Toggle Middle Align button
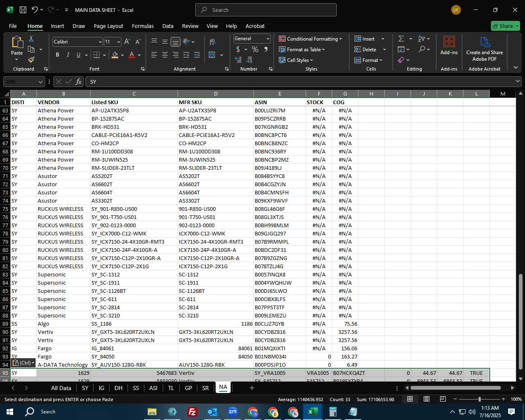Image resolution: width=525 pixels, height=420 pixels. tap(165, 41)
